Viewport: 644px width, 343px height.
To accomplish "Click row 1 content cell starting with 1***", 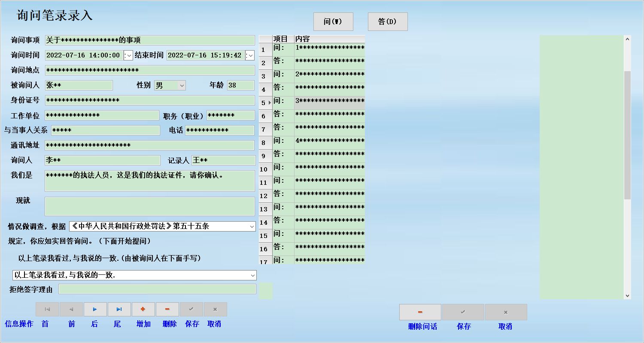I will click(329, 50).
